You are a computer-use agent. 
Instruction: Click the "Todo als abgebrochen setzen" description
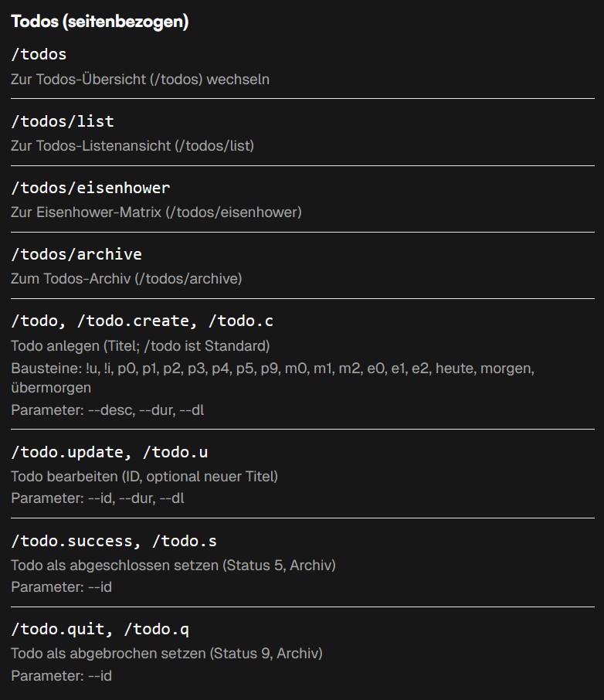(x=166, y=654)
